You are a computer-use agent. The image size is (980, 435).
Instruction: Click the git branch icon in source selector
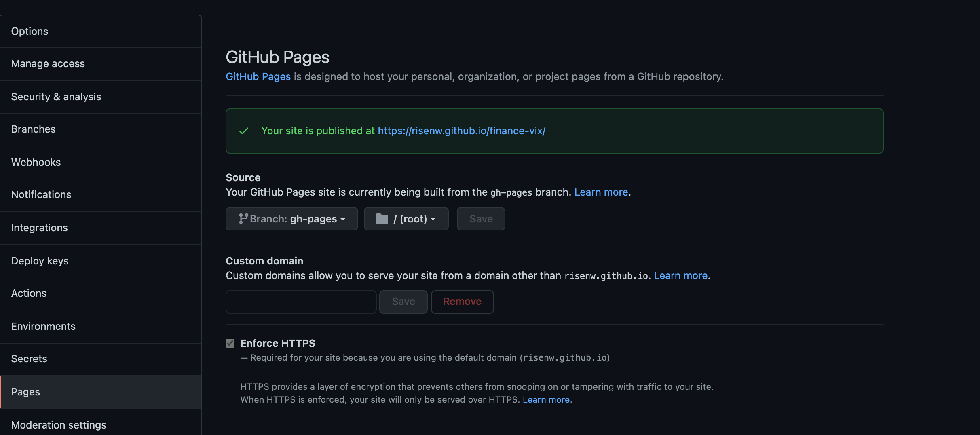(x=243, y=219)
